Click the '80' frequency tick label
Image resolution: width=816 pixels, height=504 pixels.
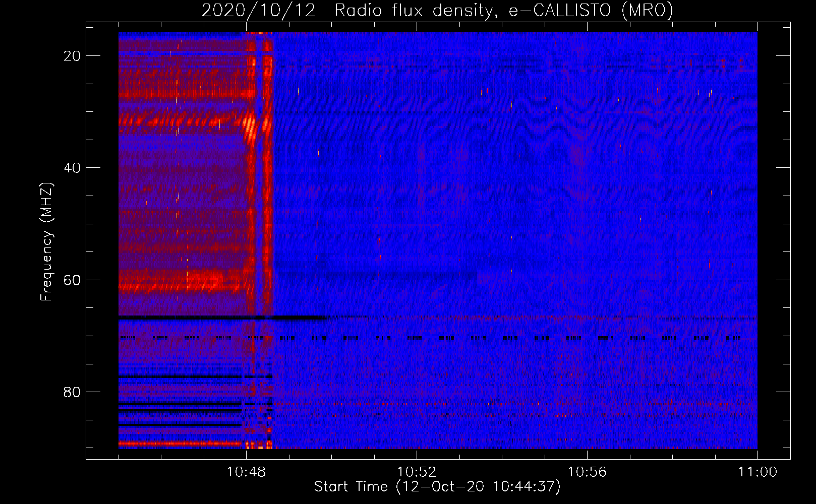[72, 392]
